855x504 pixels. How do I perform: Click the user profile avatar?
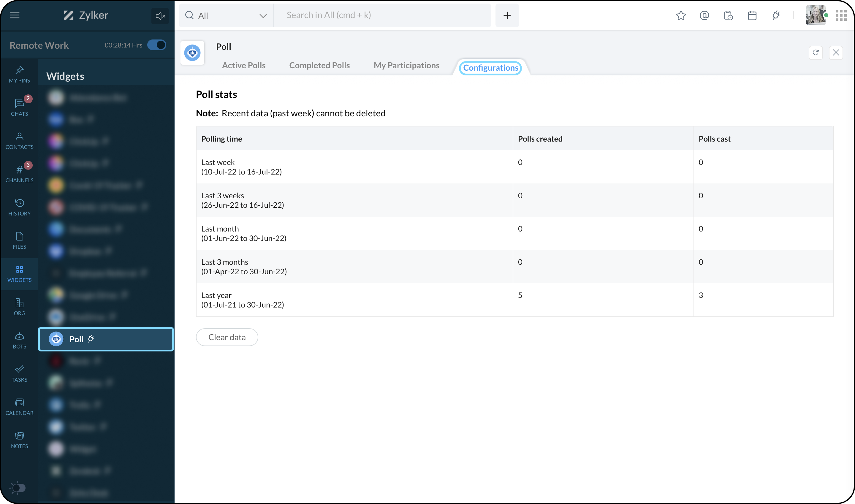point(815,15)
